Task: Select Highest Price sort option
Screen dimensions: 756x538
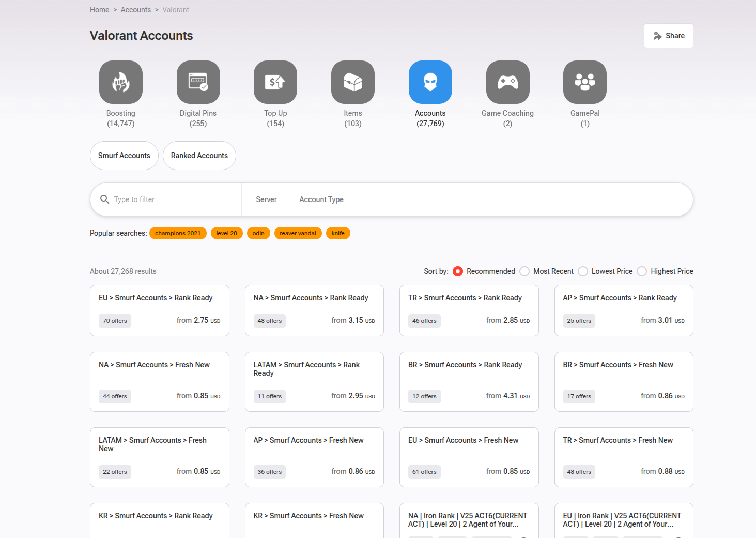Action: click(642, 271)
